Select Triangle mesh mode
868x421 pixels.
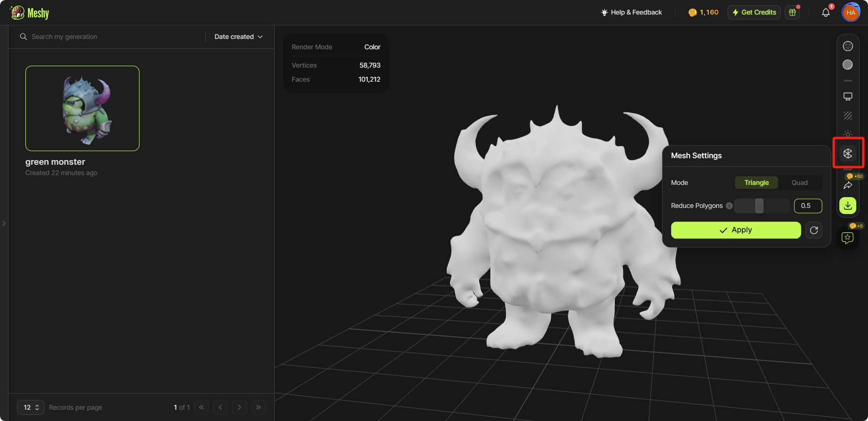(x=756, y=183)
